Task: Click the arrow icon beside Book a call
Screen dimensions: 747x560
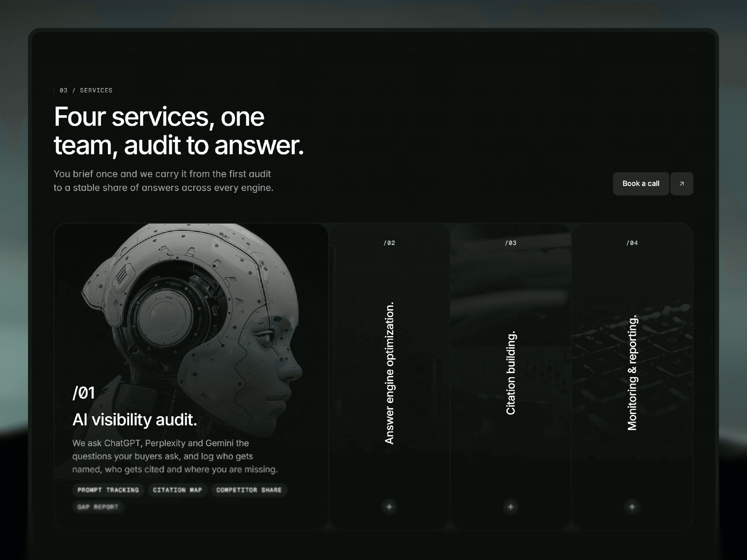Action: 681,184
